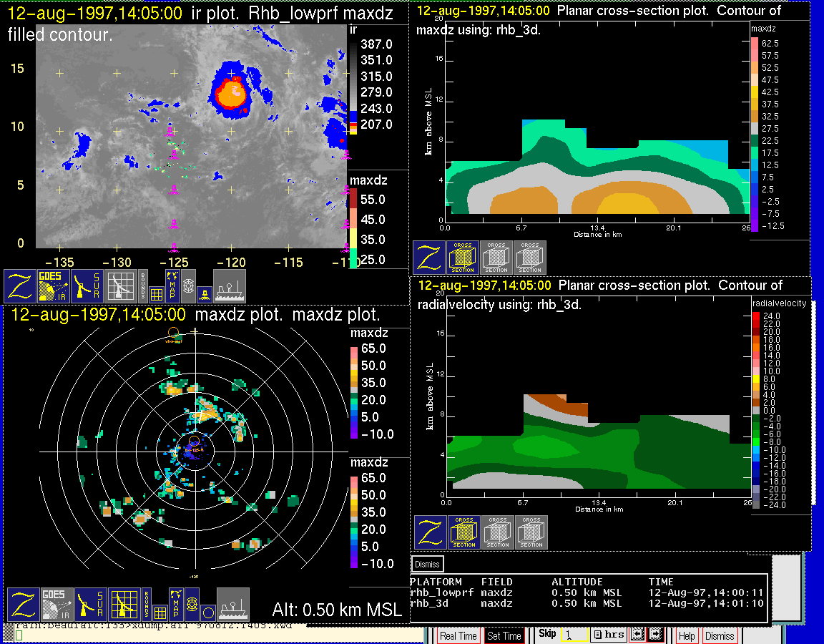Dismiss the platform field info window

pos(428,564)
